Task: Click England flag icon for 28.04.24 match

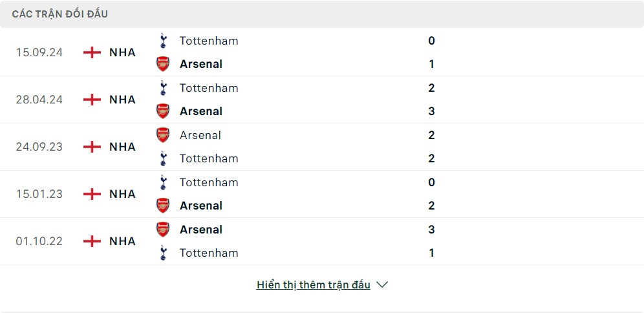Action: coord(92,100)
